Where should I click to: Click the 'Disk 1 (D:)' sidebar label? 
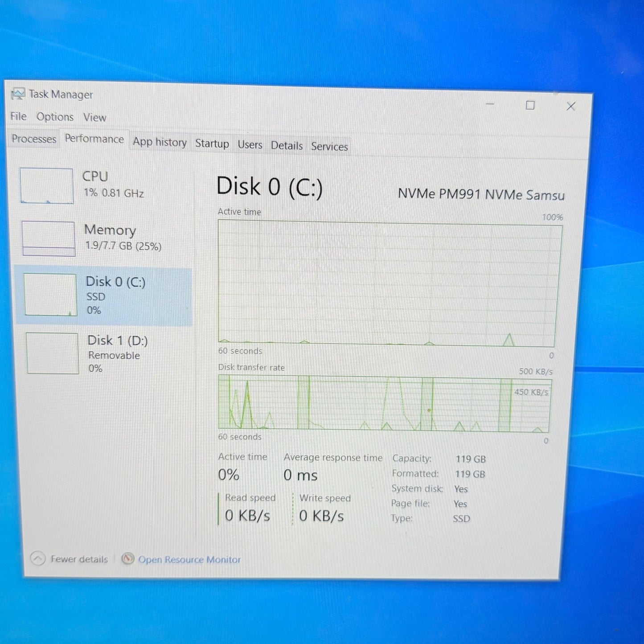coord(118,340)
